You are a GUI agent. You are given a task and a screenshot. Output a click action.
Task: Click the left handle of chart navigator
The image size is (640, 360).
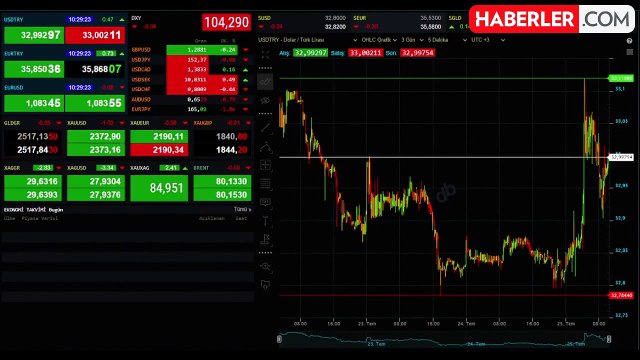(279, 339)
